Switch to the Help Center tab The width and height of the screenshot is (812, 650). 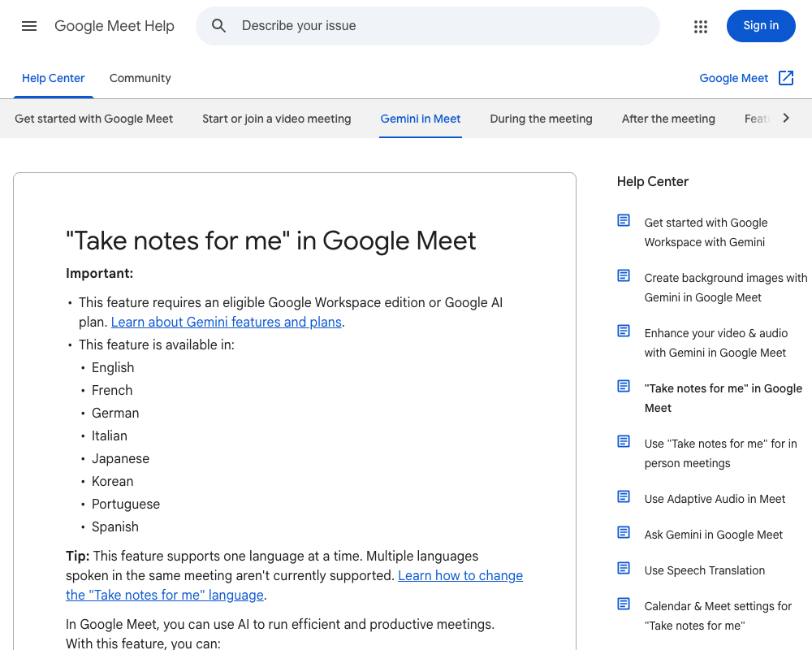click(x=54, y=78)
